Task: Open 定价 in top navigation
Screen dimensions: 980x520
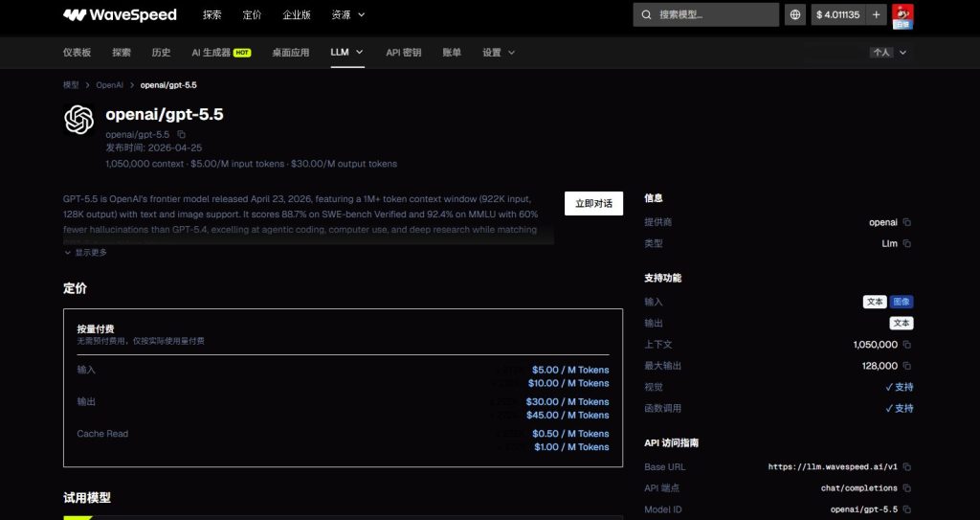Action: (252, 14)
